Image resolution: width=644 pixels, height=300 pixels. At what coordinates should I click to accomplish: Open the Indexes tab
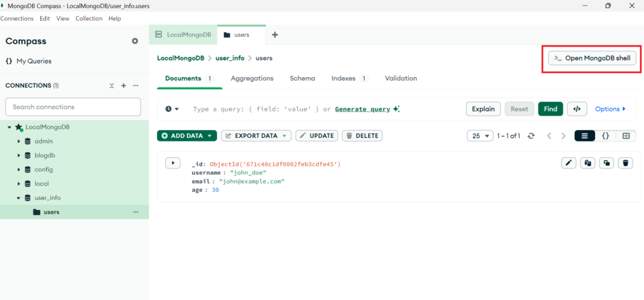click(350, 78)
